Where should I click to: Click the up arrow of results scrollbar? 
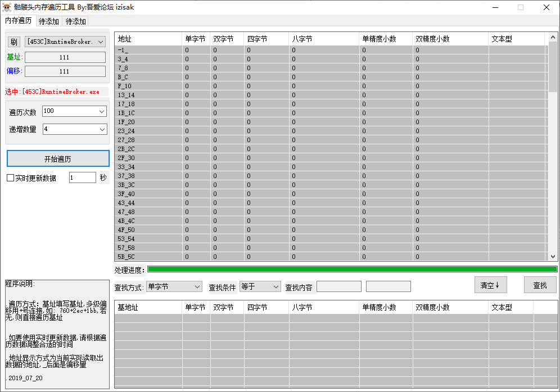[x=553, y=37]
